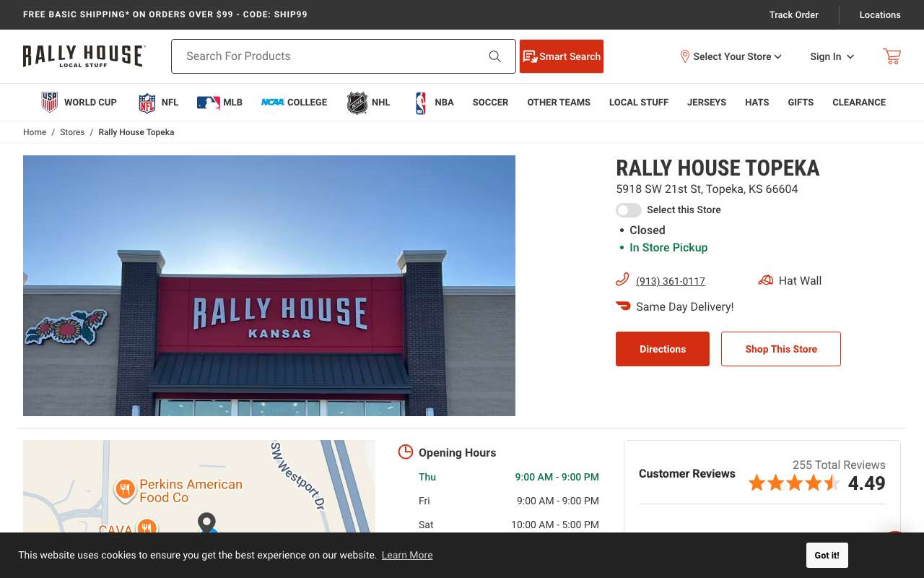The height and width of the screenshot is (578, 924).
Task: Open the Smart Search button
Action: 562,56
